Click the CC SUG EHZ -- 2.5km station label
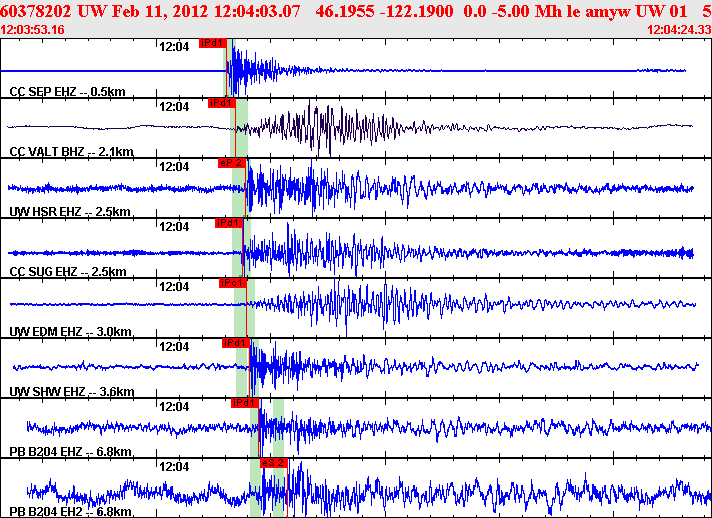This screenshot has width=712, height=518. pyautogui.click(x=68, y=271)
